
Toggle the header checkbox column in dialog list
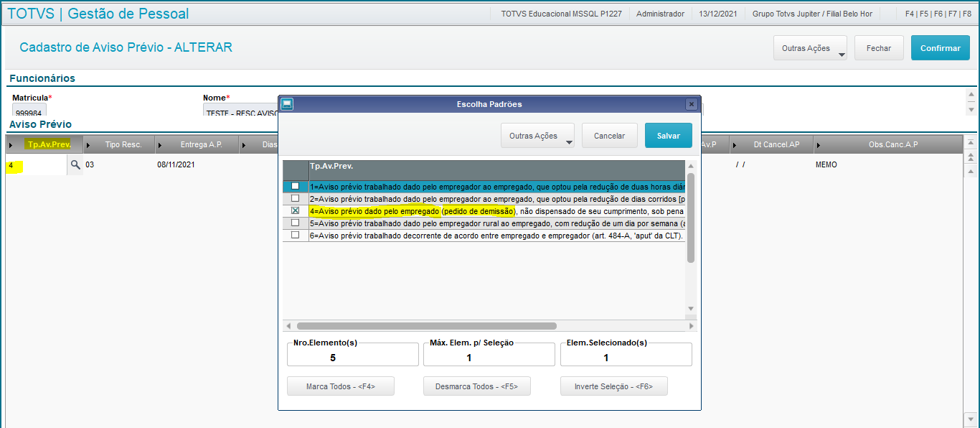pyautogui.click(x=295, y=169)
